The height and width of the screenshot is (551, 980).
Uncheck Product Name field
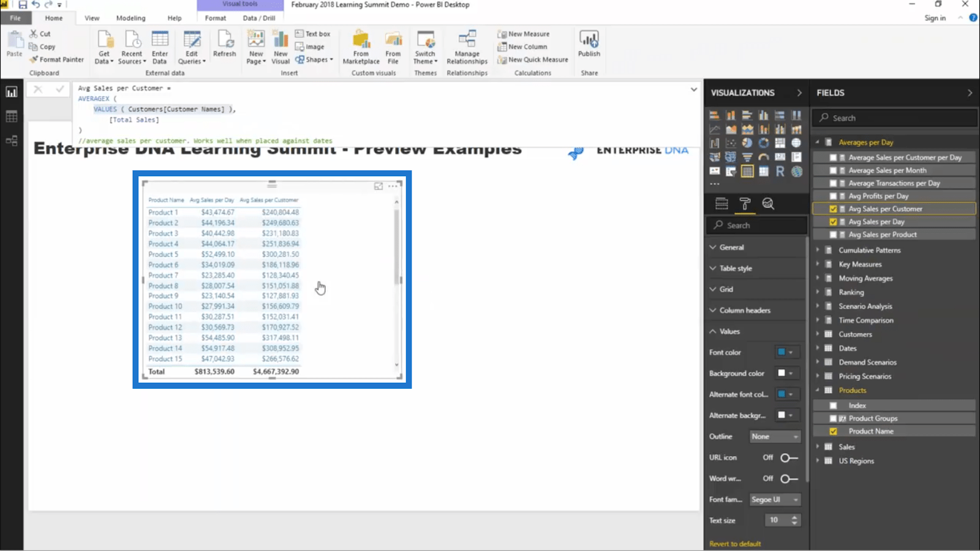[x=833, y=431]
